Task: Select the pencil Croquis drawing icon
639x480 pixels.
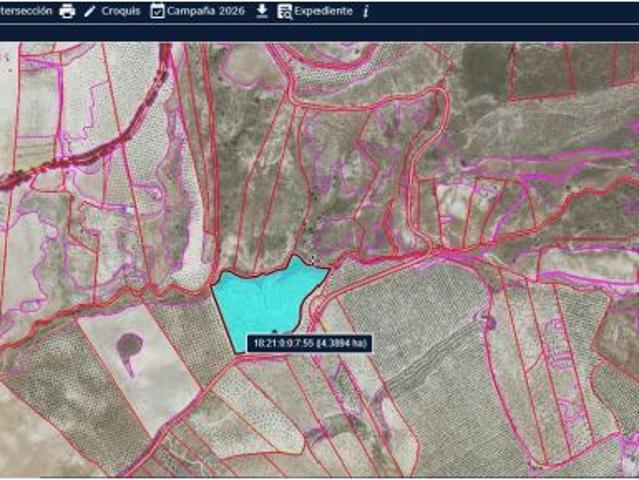Action: (x=89, y=11)
